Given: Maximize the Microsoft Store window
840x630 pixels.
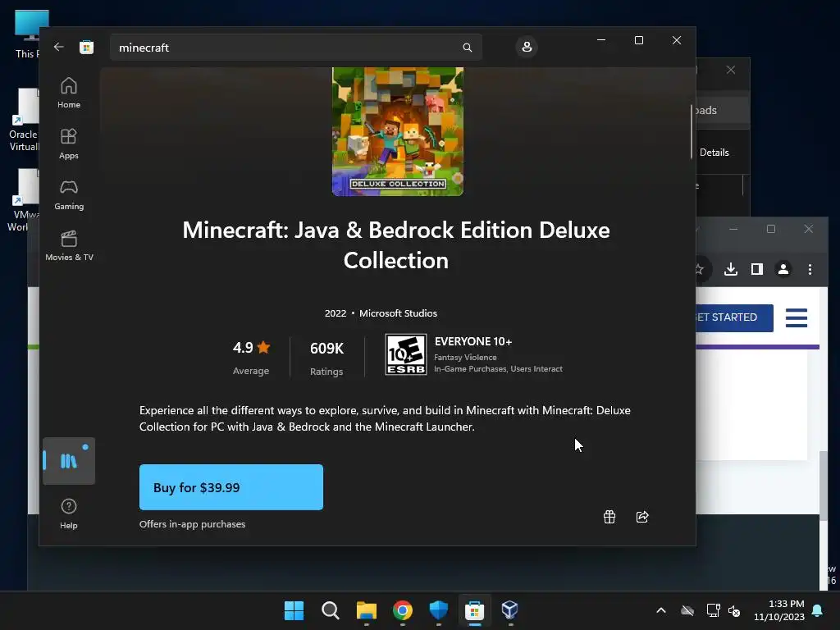Looking at the screenshot, I should coord(638,40).
